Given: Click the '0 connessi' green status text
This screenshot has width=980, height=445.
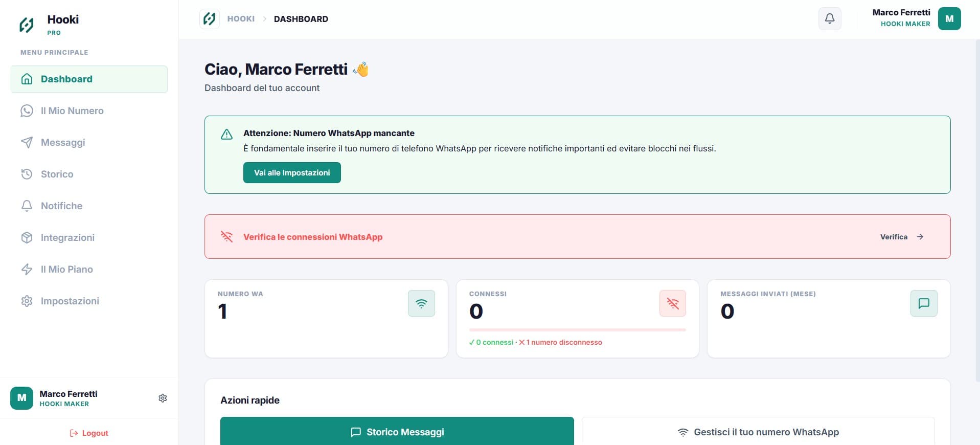Looking at the screenshot, I should (x=491, y=342).
